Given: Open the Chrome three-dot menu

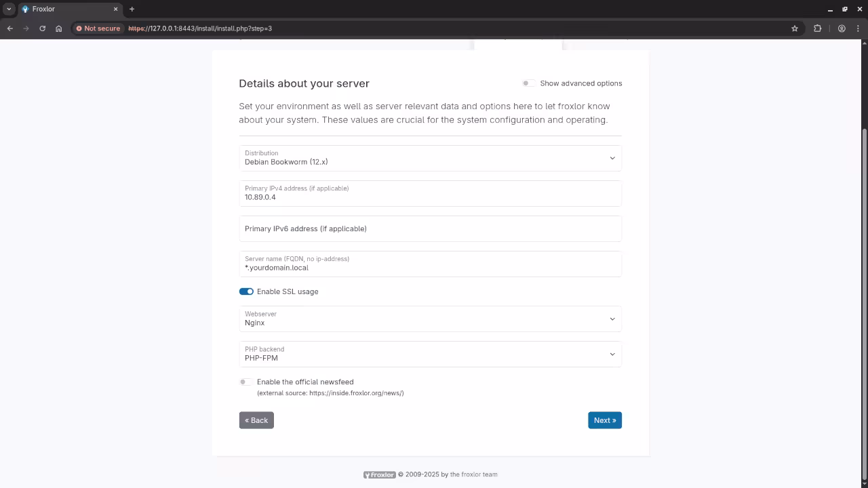Looking at the screenshot, I should click(x=858, y=28).
